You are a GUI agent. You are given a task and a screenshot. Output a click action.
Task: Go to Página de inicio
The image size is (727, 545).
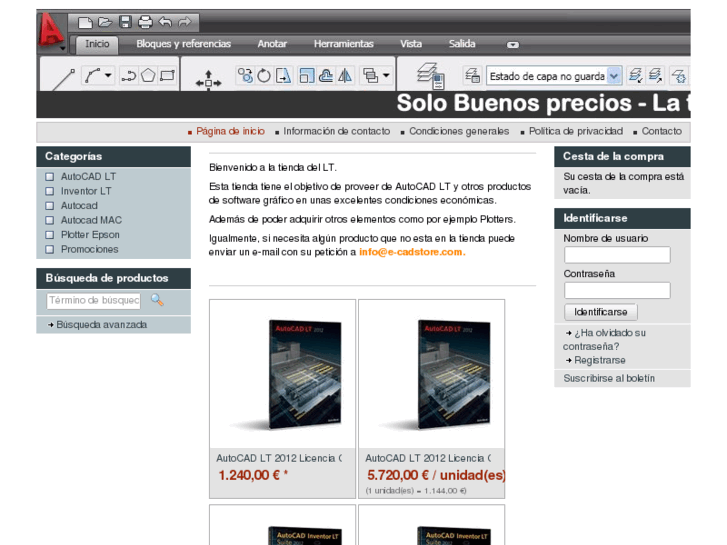[x=230, y=131]
